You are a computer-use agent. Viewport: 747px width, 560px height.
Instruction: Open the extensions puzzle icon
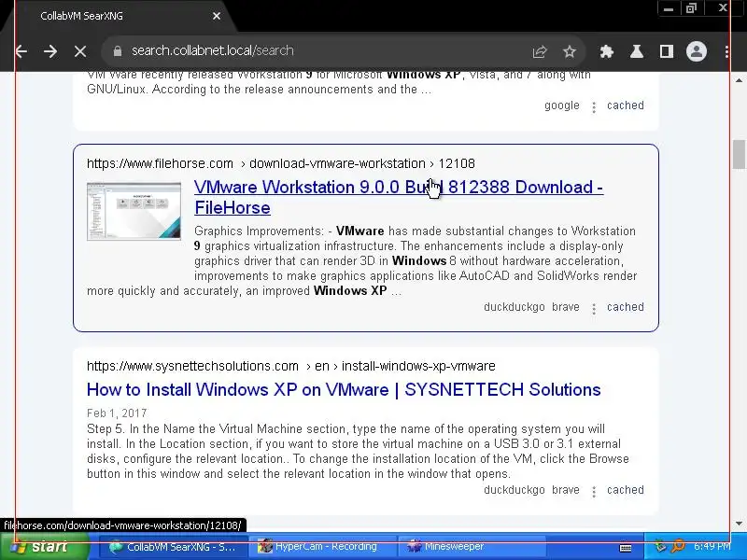[x=606, y=51]
